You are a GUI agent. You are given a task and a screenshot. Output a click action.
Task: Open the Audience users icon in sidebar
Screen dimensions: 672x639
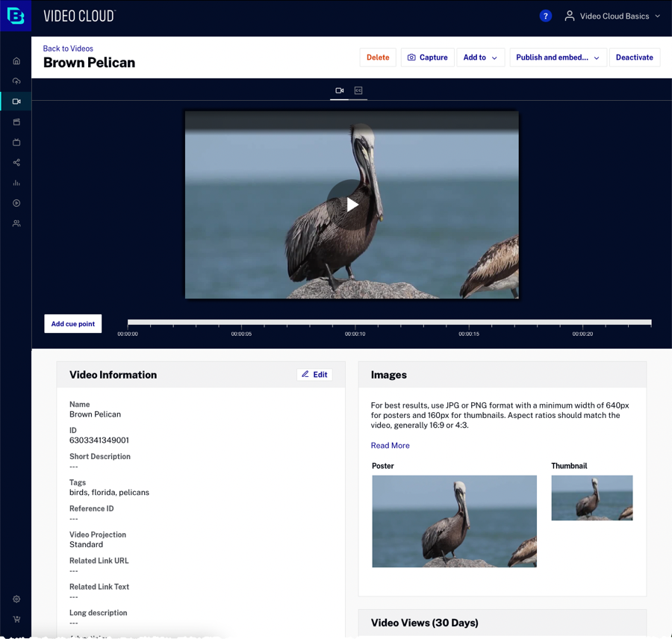[16, 223]
